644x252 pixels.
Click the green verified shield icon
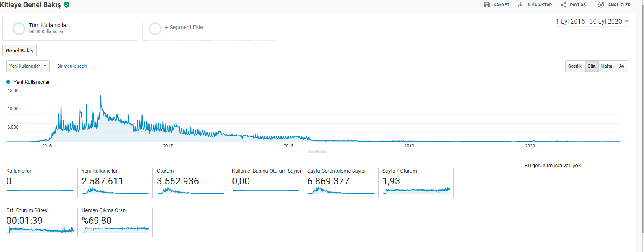coord(67,5)
